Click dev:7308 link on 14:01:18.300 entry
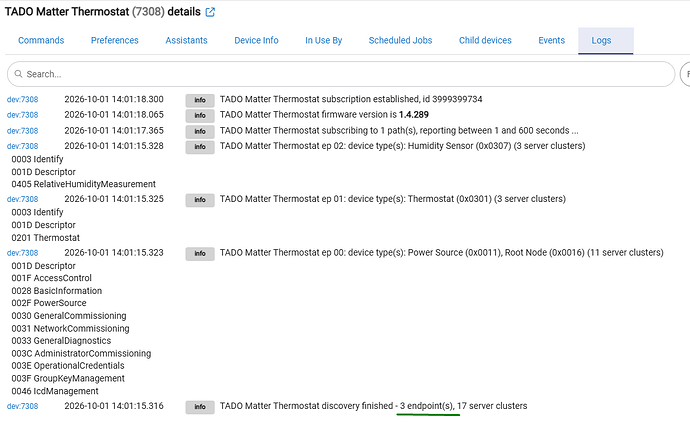This screenshot has width=690, height=422. click(x=22, y=99)
